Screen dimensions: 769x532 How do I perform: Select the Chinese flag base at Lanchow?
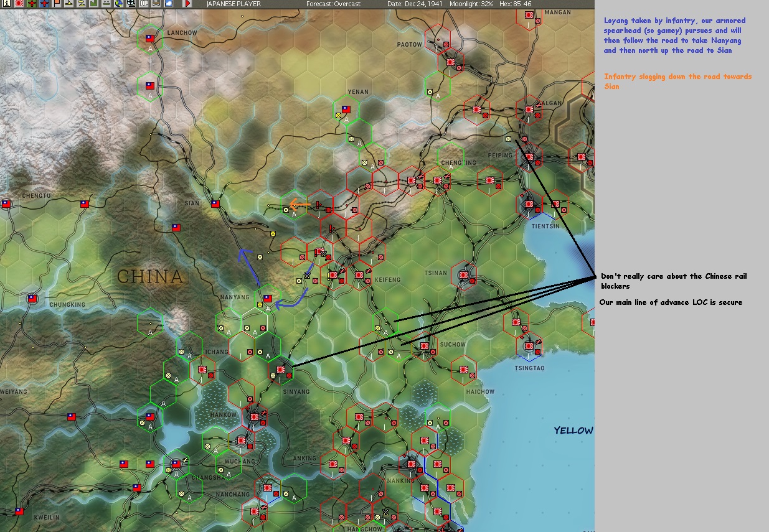(x=149, y=39)
